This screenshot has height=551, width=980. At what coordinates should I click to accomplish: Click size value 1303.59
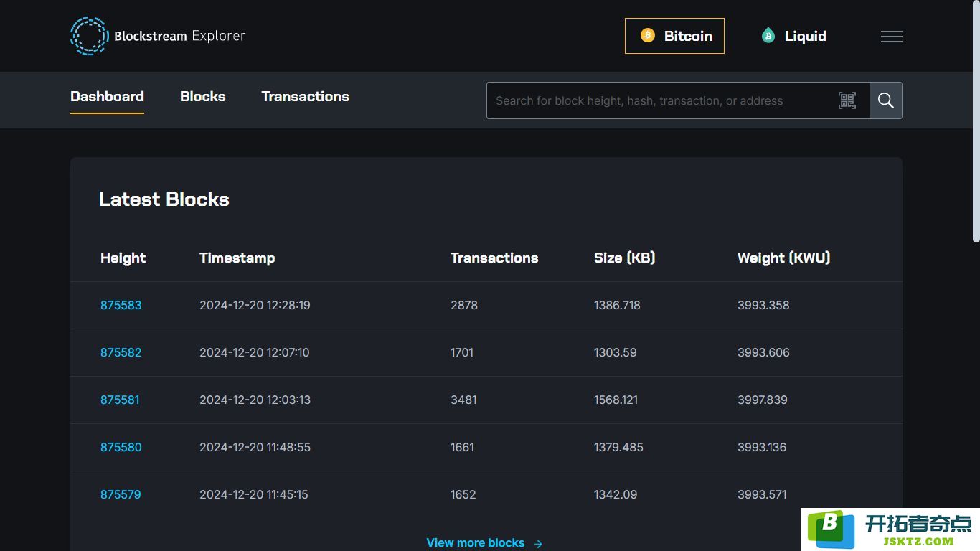coord(615,352)
